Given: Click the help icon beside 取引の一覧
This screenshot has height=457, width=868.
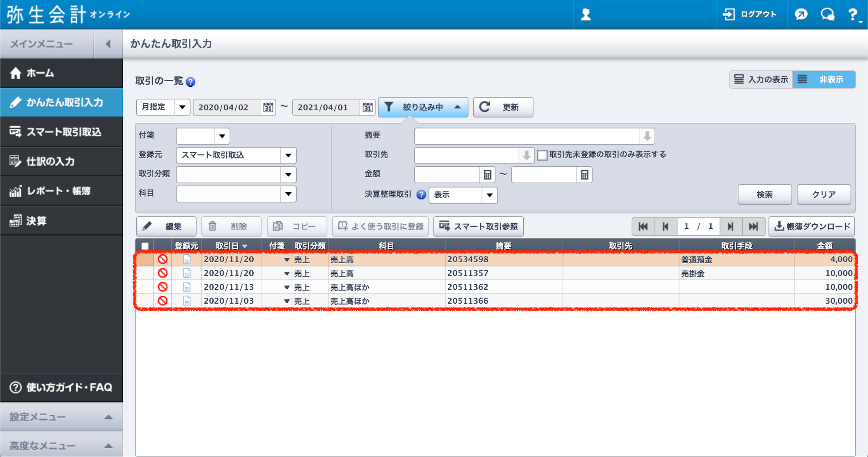Looking at the screenshot, I should pos(190,82).
